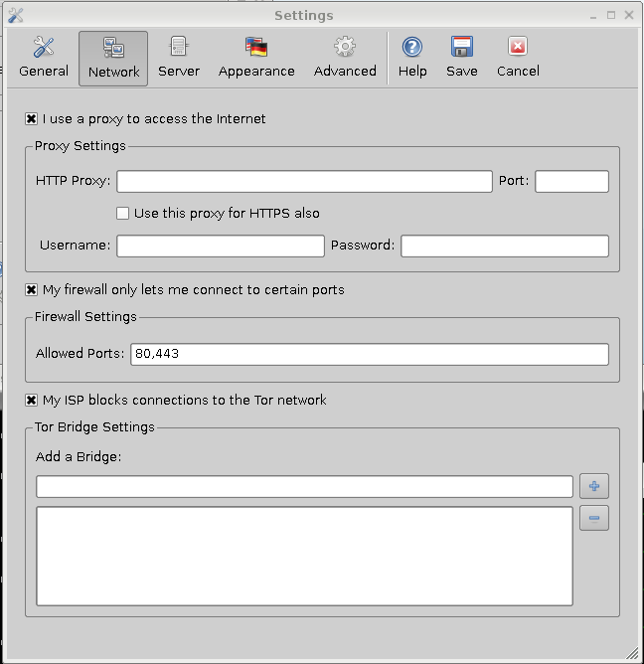The height and width of the screenshot is (664, 644).
Task: Click the proxy Password field
Action: pos(505,247)
